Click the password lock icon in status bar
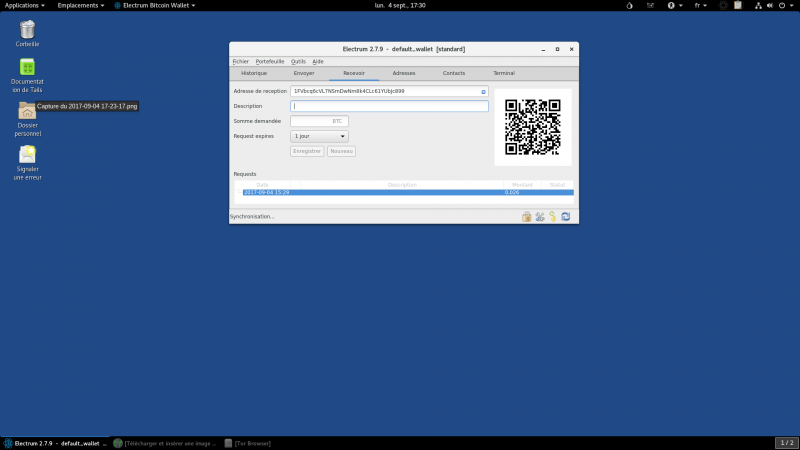This screenshot has height=450, width=800. (x=526, y=216)
